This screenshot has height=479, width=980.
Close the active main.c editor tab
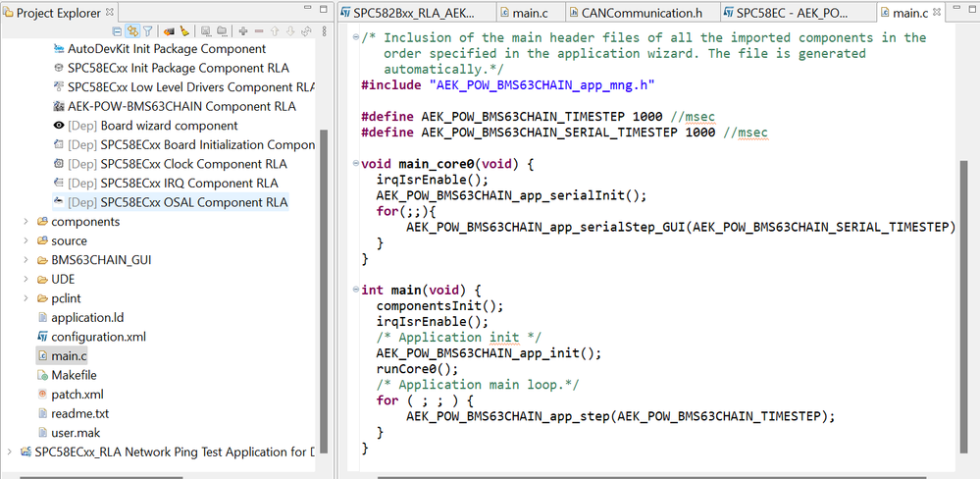[x=936, y=12]
